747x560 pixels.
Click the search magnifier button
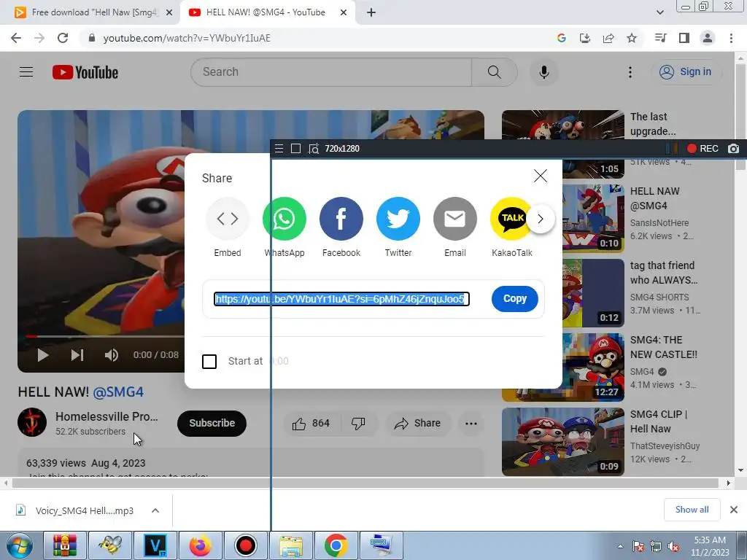(x=495, y=72)
